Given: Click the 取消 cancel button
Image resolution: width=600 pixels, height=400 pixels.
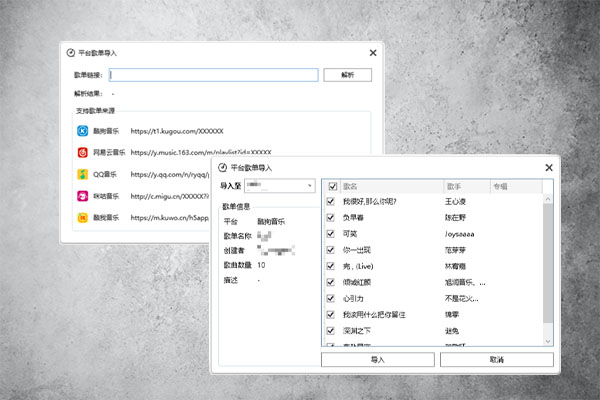Looking at the screenshot, I should tap(497, 360).
